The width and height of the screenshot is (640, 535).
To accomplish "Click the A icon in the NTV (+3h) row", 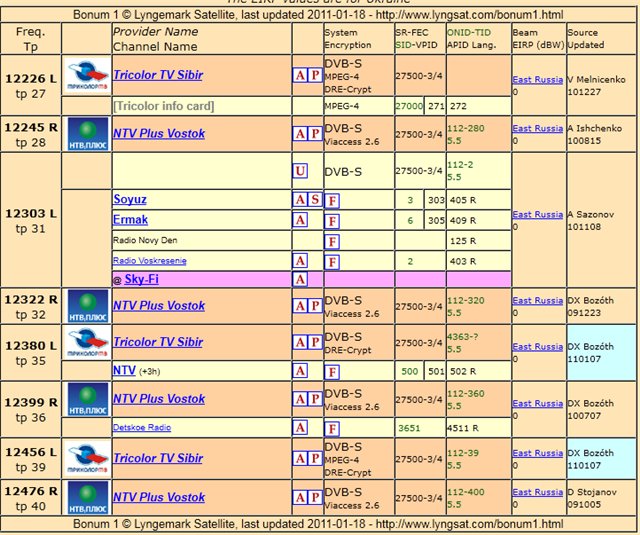I will (300, 371).
